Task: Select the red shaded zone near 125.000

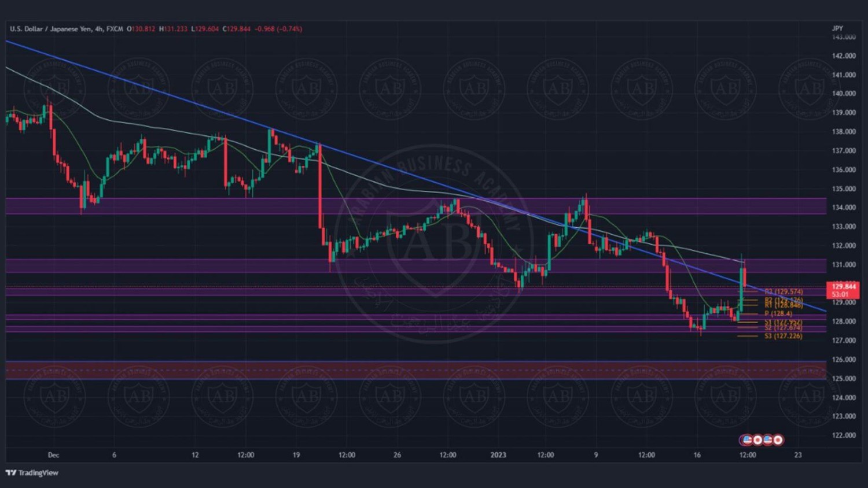Action: click(415, 371)
